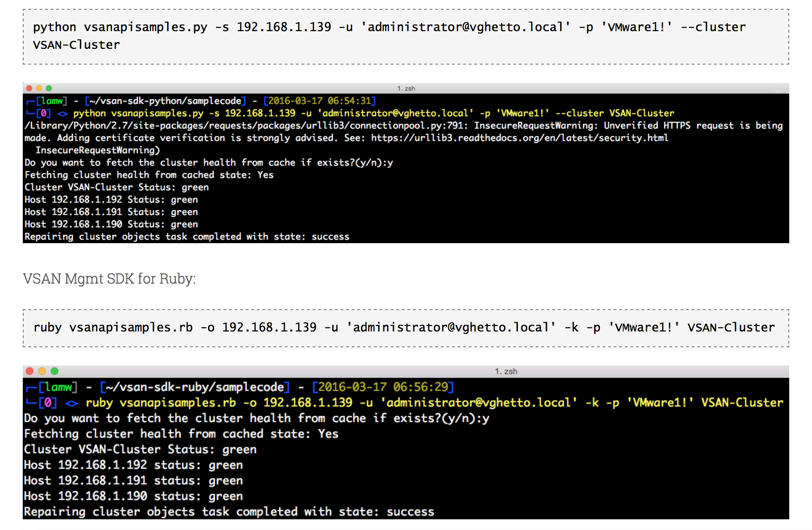This screenshot has height=530, width=812.
Task: Click the green zoom button of the python terminal window
Action: click(x=49, y=88)
